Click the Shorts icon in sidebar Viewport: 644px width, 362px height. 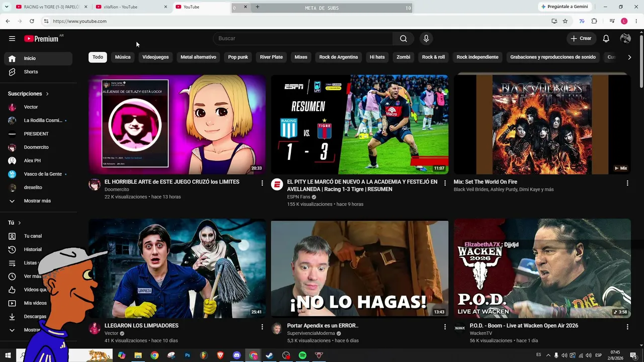13,72
